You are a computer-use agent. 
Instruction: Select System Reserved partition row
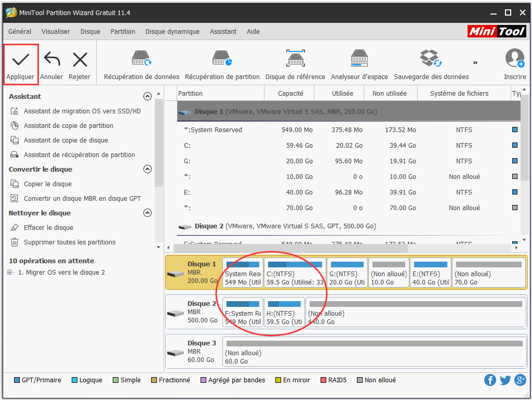point(349,130)
